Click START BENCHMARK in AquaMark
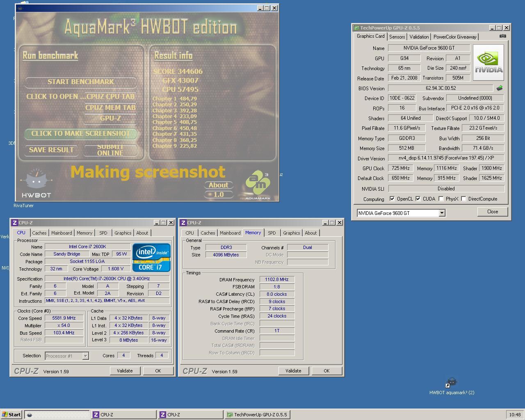 81,82
